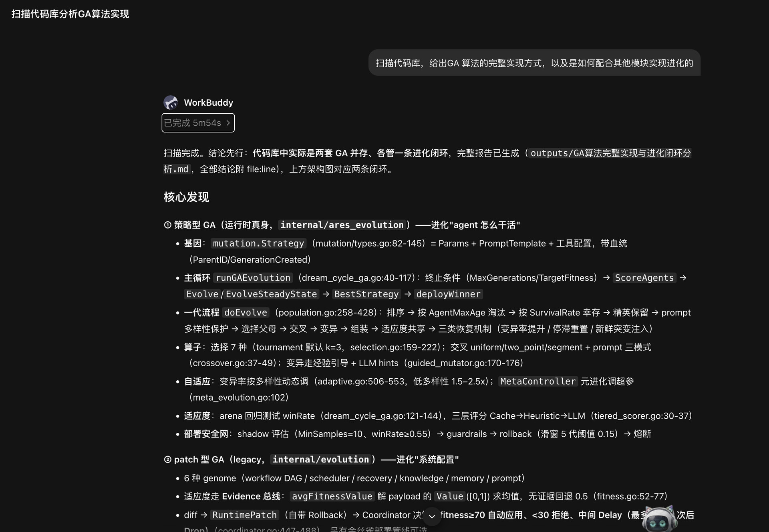Click the doEvolve code tag
Screen dimensions: 769x532
pyautogui.click(x=246, y=313)
